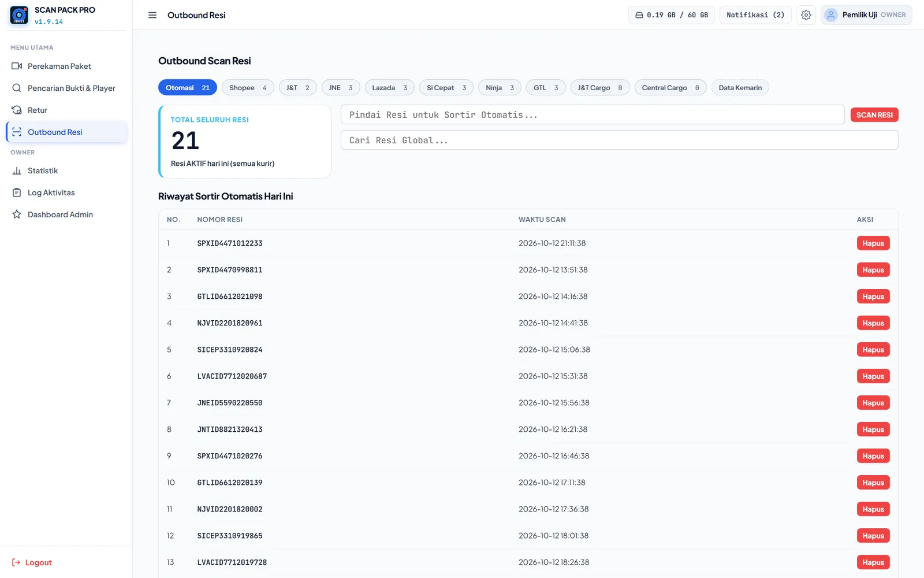The image size is (924, 578).
Task: Focus the Pindai Resi scan input
Action: pos(593,115)
